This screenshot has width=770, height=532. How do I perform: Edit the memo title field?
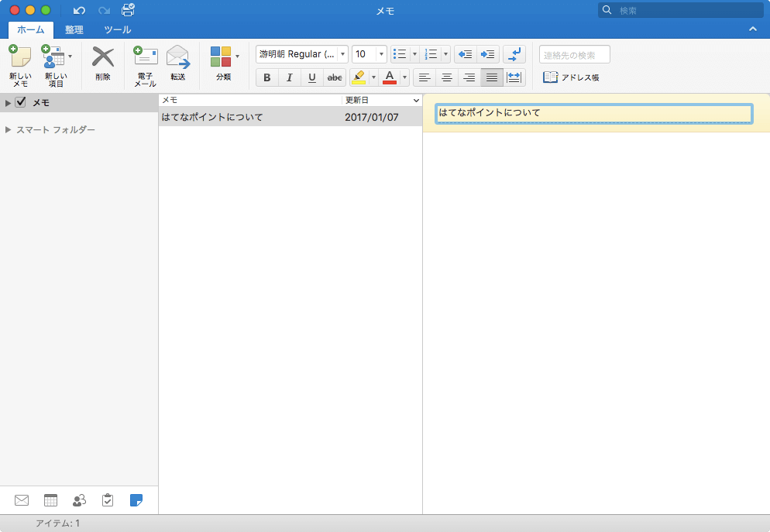tap(593, 113)
